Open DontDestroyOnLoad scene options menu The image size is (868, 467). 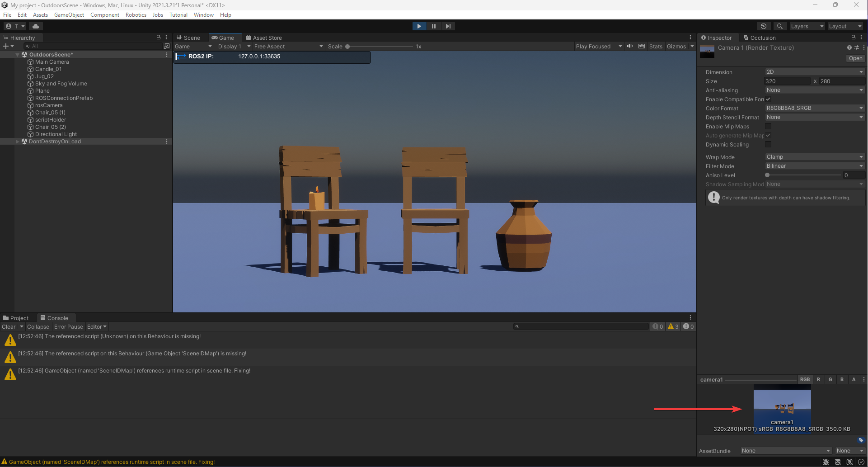click(x=167, y=142)
